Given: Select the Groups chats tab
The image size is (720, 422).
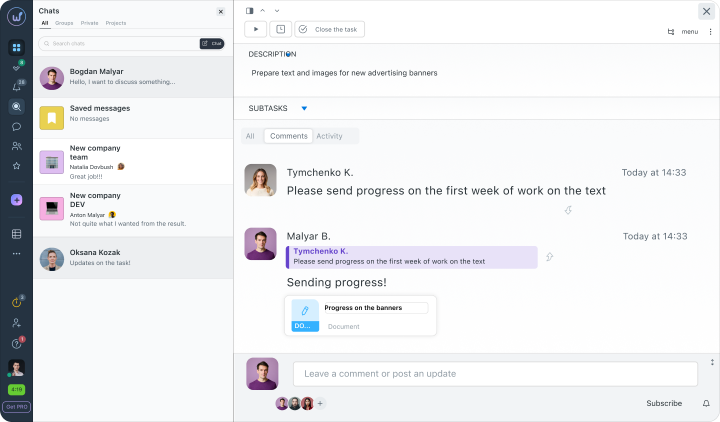Looking at the screenshot, I should [64, 23].
